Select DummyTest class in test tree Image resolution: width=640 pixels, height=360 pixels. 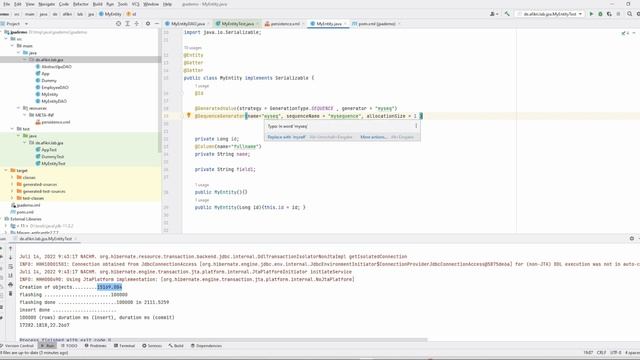coord(53,156)
